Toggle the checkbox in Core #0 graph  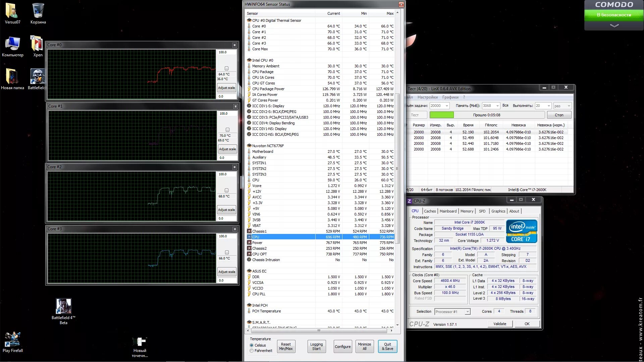pos(226,68)
